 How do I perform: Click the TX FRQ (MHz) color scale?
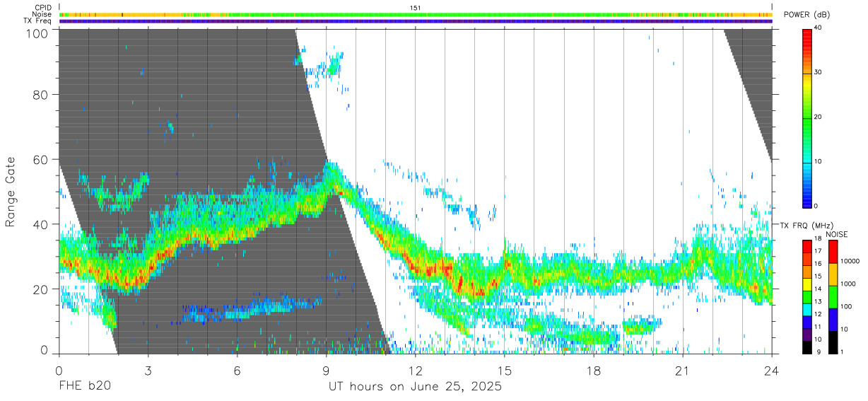807,297
